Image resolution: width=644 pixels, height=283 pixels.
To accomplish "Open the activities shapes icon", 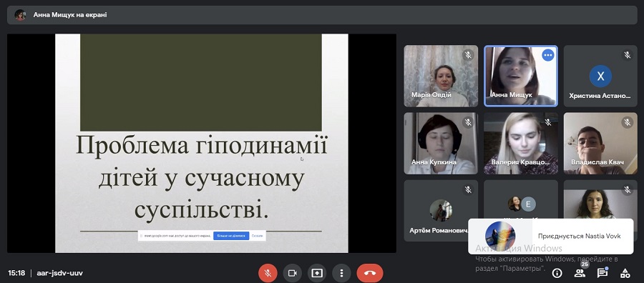I will tap(625, 273).
